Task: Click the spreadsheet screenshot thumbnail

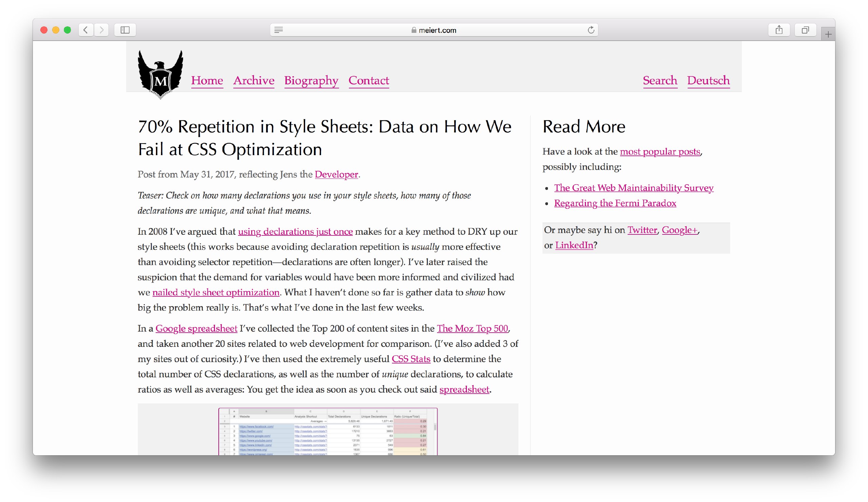Action: point(328,432)
